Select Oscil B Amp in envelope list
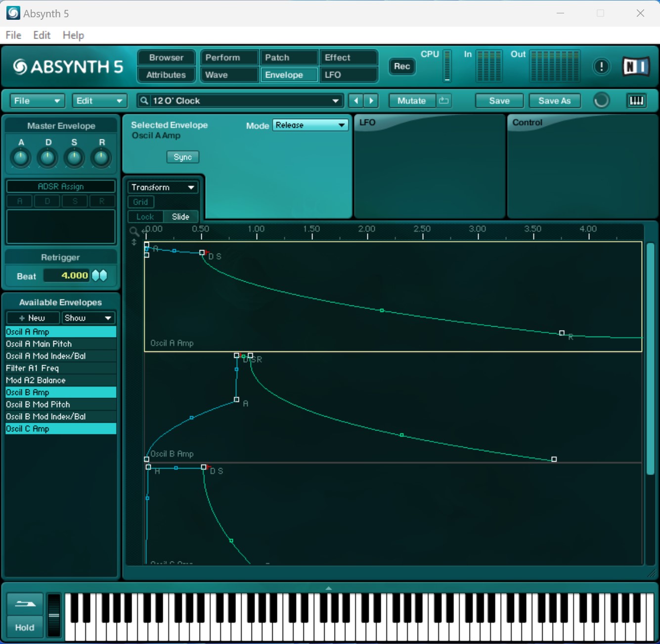Image resolution: width=660 pixels, height=644 pixels. (x=61, y=392)
